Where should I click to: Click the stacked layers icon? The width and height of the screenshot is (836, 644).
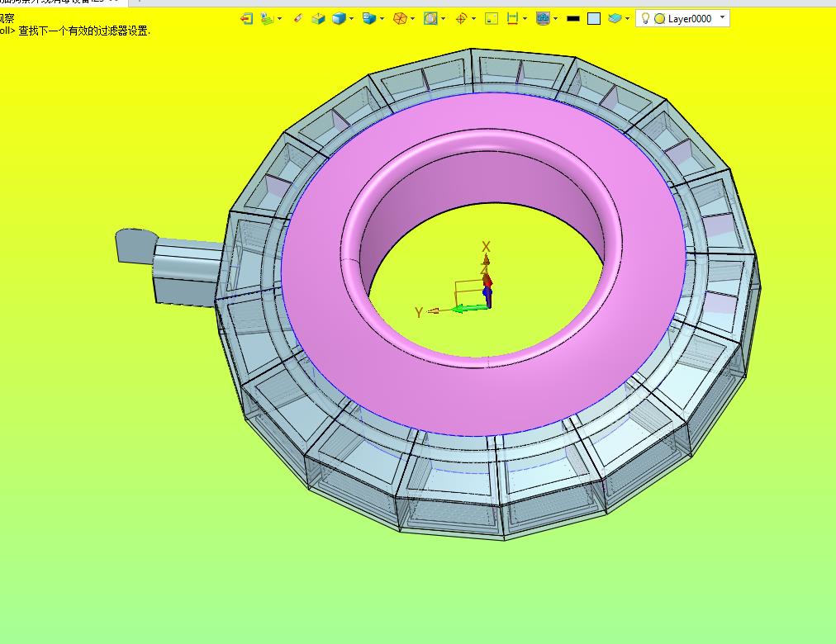pos(615,19)
